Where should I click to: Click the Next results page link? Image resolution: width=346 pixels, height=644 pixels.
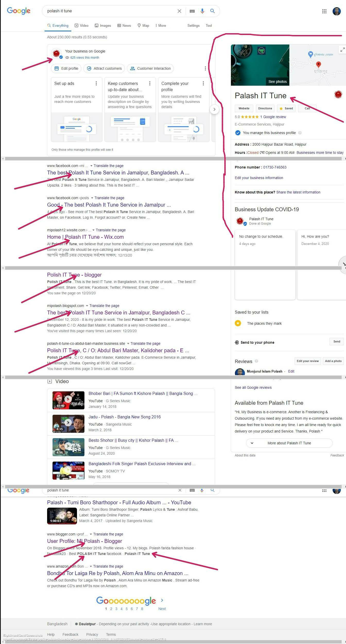[x=162, y=609]
